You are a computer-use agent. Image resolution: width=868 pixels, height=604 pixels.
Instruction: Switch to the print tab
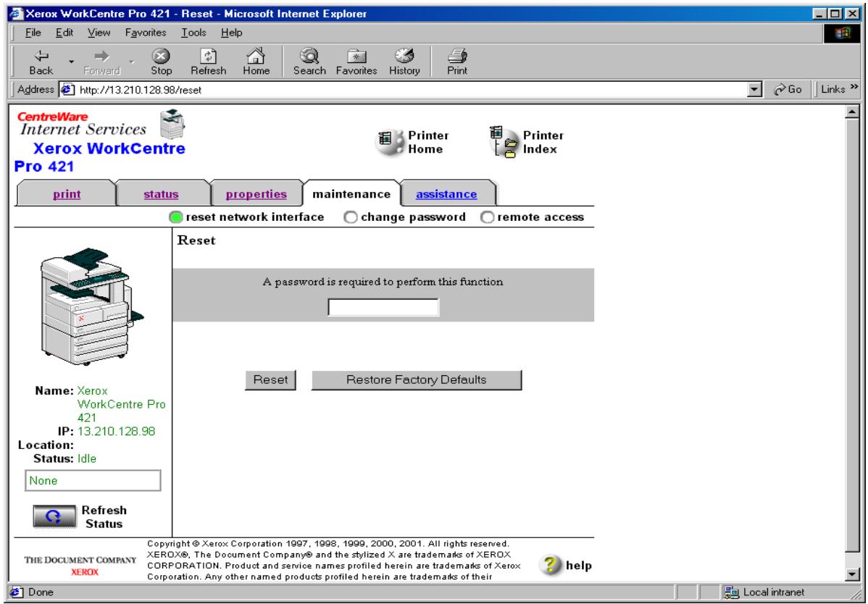pos(67,194)
